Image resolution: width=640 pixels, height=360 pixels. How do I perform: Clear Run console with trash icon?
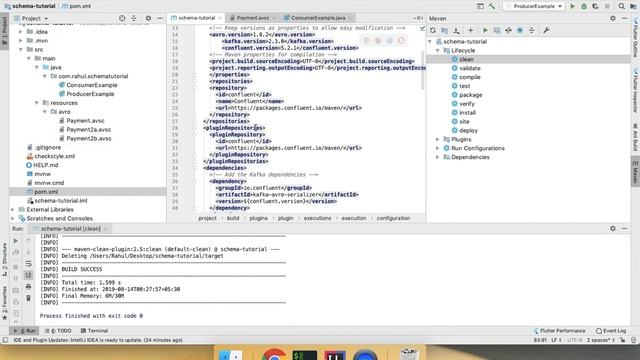point(28,298)
